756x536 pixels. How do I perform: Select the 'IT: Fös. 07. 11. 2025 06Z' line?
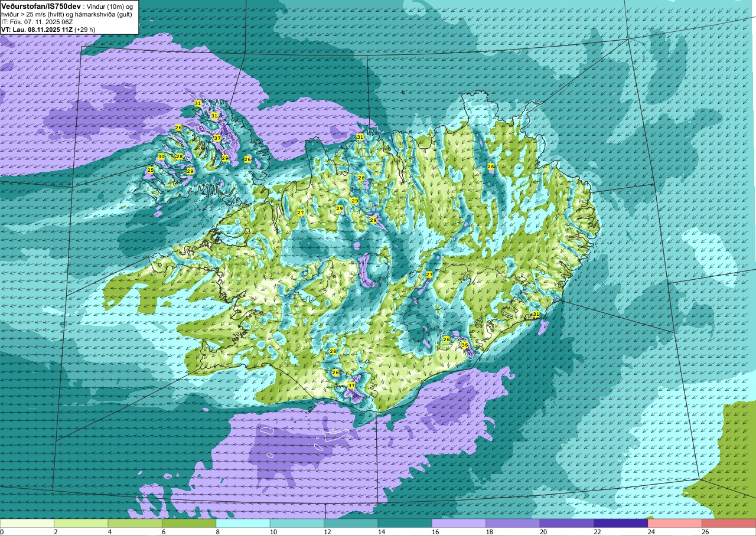(x=37, y=21)
